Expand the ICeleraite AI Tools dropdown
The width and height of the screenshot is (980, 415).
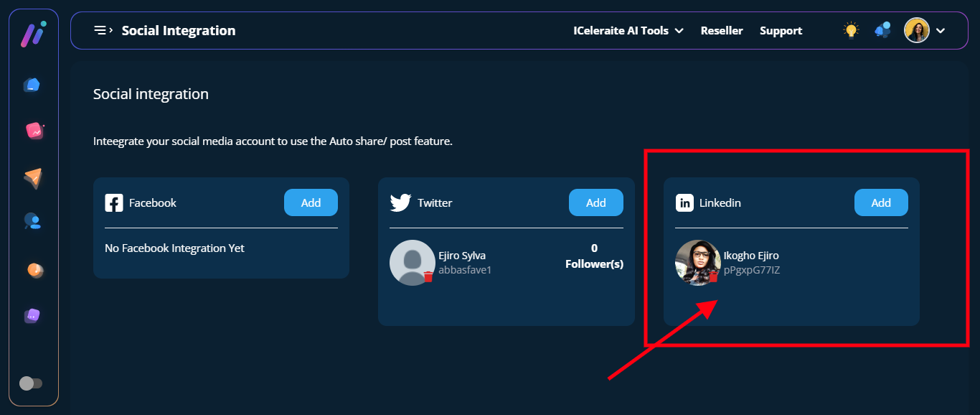click(628, 31)
